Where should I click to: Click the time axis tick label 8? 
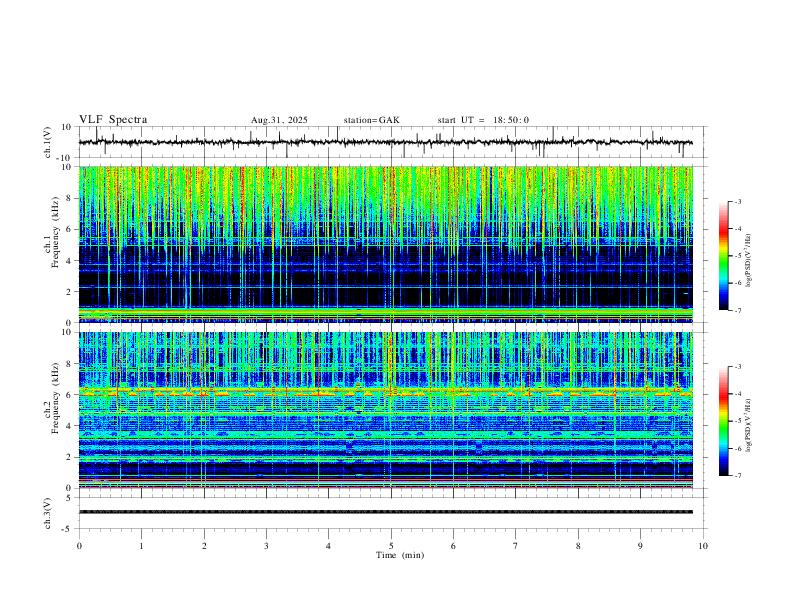pyautogui.click(x=578, y=546)
